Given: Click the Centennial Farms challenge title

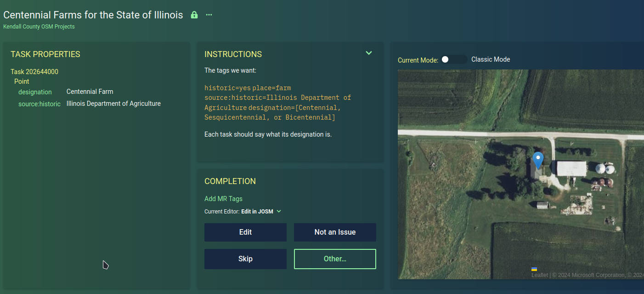Looking at the screenshot, I should pyautogui.click(x=93, y=15).
